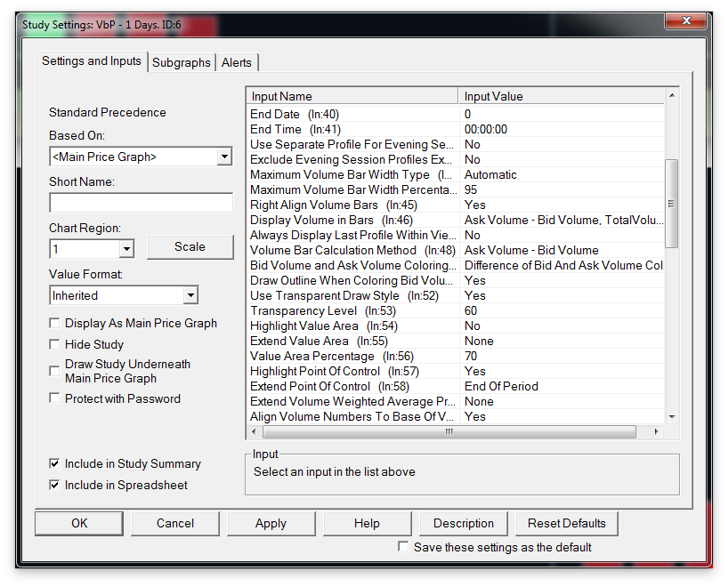The width and height of the screenshot is (728, 587).
Task: Switch to the Subgraphs tab
Action: [x=181, y=62]
